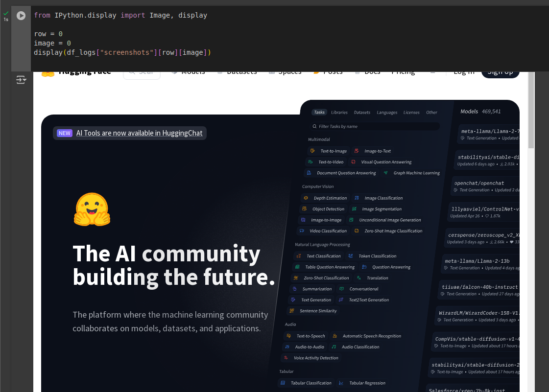The width and height of the screenshot is (549, 392).
Task: Choose the Text Classification task chip
Action: point(319,256)
